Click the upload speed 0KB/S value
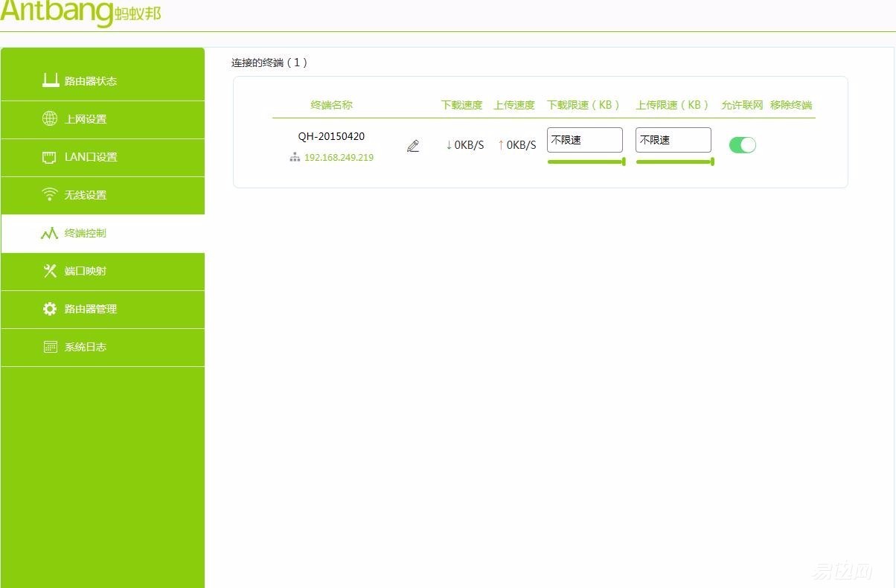Image resolution: width=896 pixels, height=588 pixels. (516, 145)
